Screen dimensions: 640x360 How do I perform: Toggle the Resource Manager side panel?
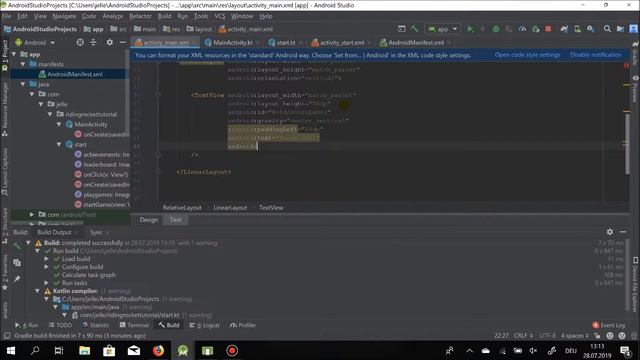5,109
